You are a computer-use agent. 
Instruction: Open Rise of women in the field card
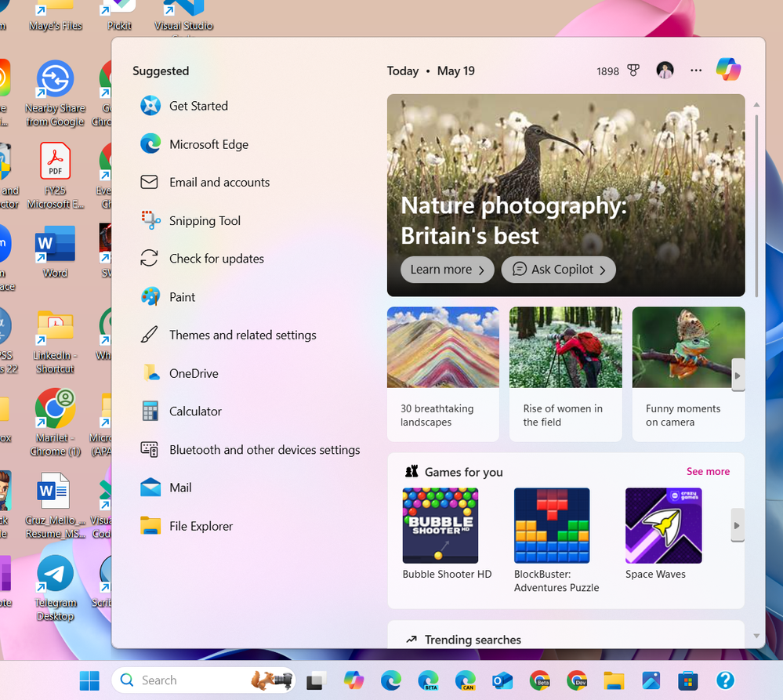[566, 374]
